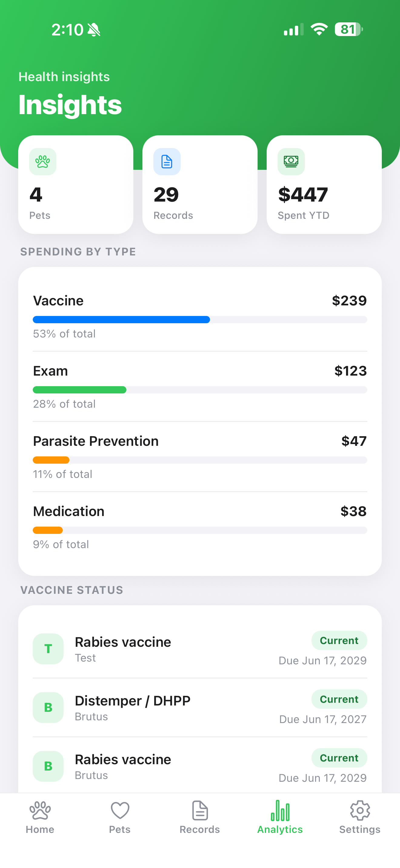This screenshot has width=400, height=868.
Task: Tap the green Exam spending bar
Action: point(80,390)
